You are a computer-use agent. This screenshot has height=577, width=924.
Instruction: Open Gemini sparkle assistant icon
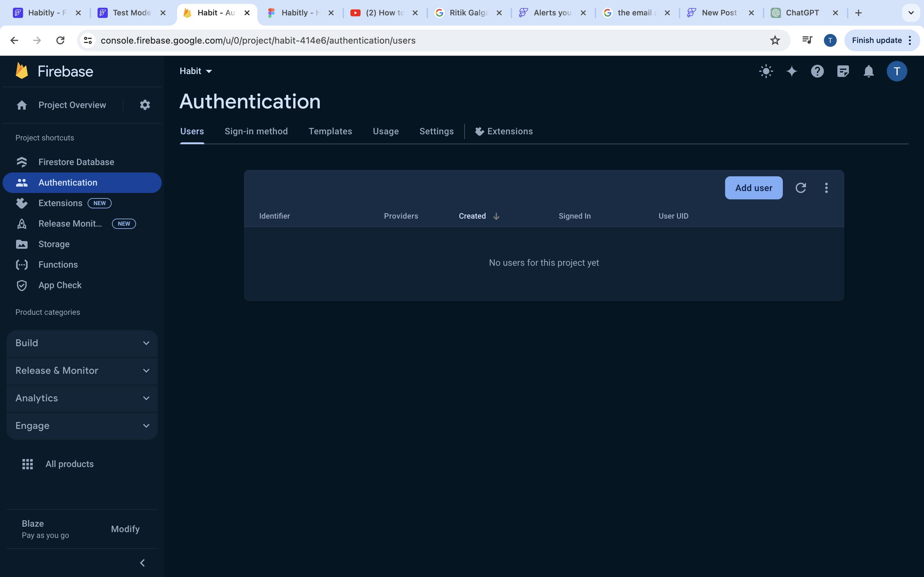[791, 71]
